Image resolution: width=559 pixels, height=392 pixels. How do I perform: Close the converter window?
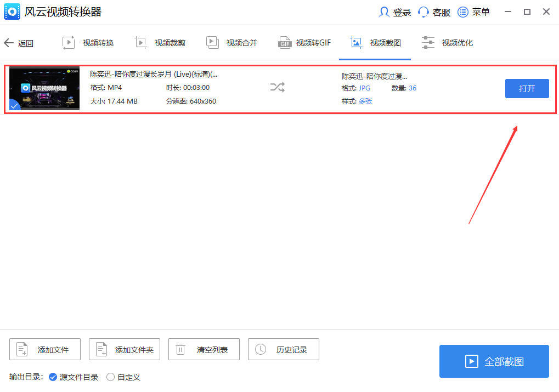click(546, 12)
